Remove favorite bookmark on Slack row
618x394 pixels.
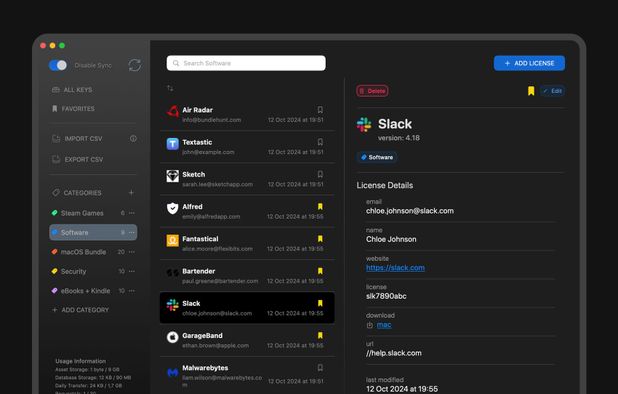pyautogui.click(x=320, y=303)
